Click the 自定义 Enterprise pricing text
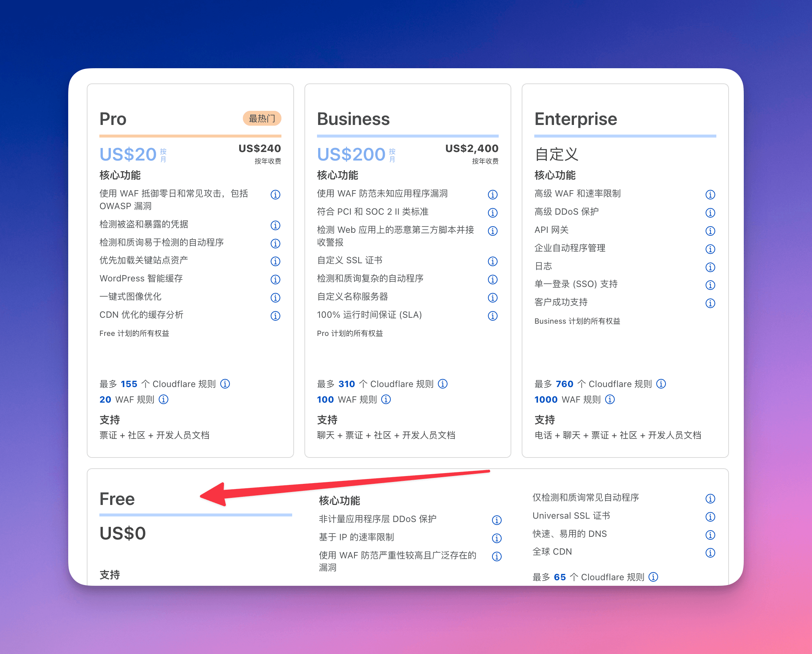 [x=556, y=154]
